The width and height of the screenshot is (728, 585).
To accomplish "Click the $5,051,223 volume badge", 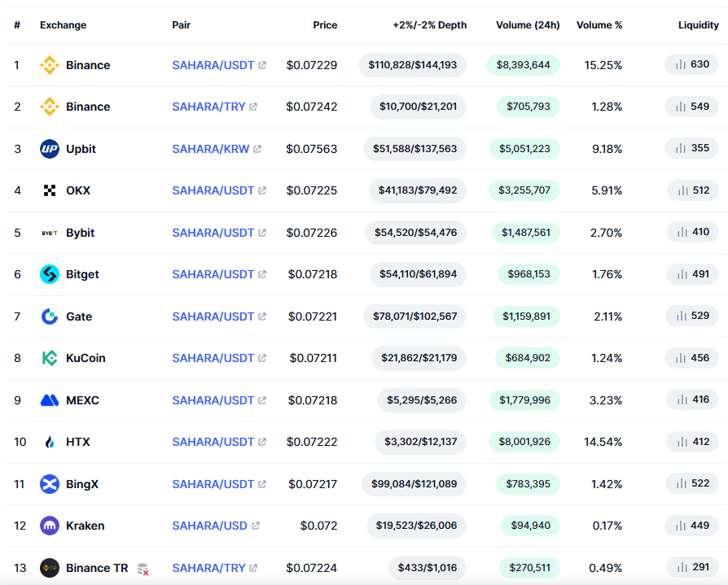I will click(x=524, y=149).
